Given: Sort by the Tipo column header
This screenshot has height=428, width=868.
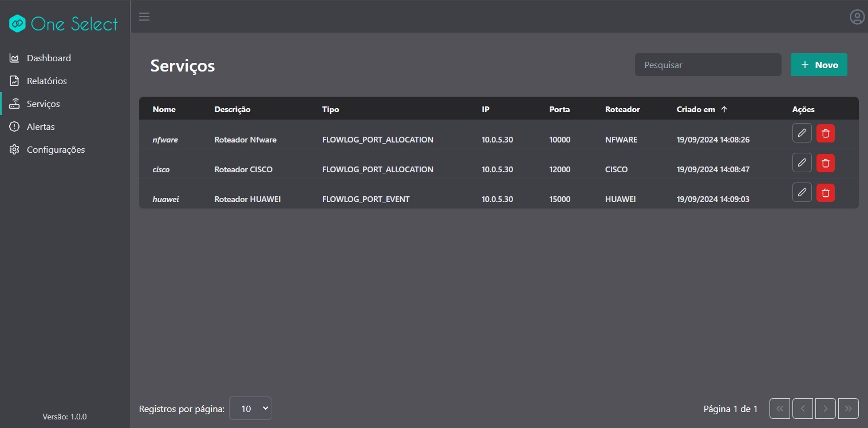Looking at the screenshot, I should point(331,109).
